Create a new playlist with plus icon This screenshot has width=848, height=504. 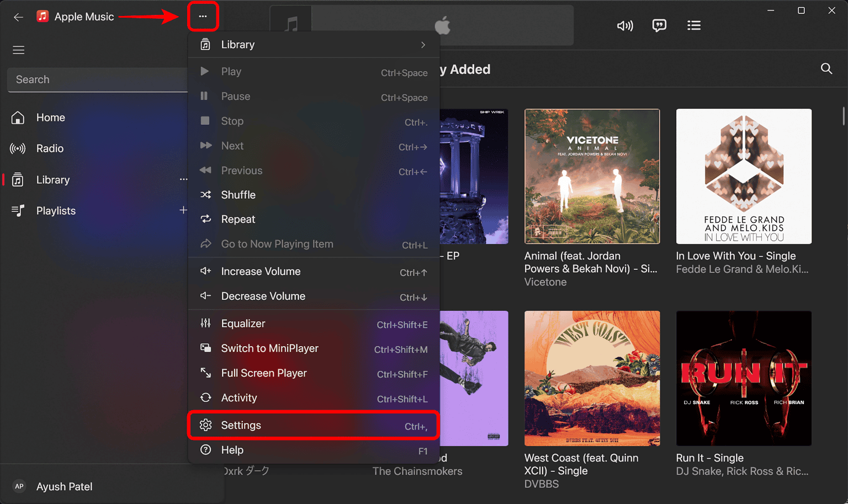click(183, 210)
